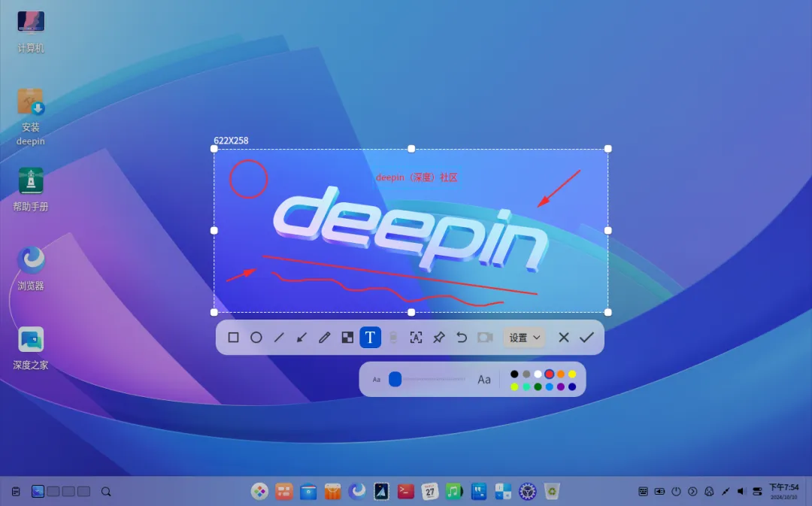Select the ellipse drawing tool
The height and width of the screenshot is (506, 812).
(x=256, y=338)
